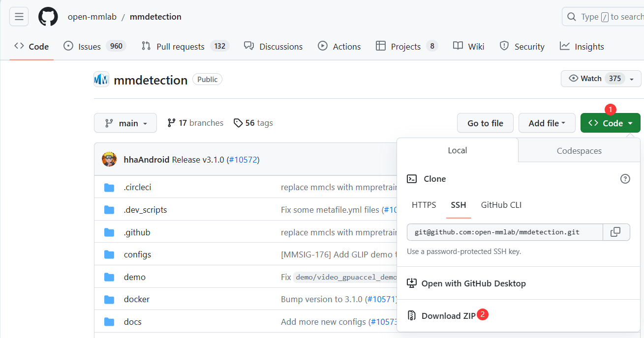The height and width of the screenshot is (338, 644).
Task: Open the hamburger navigation menu
Action: tap(19, 17)
